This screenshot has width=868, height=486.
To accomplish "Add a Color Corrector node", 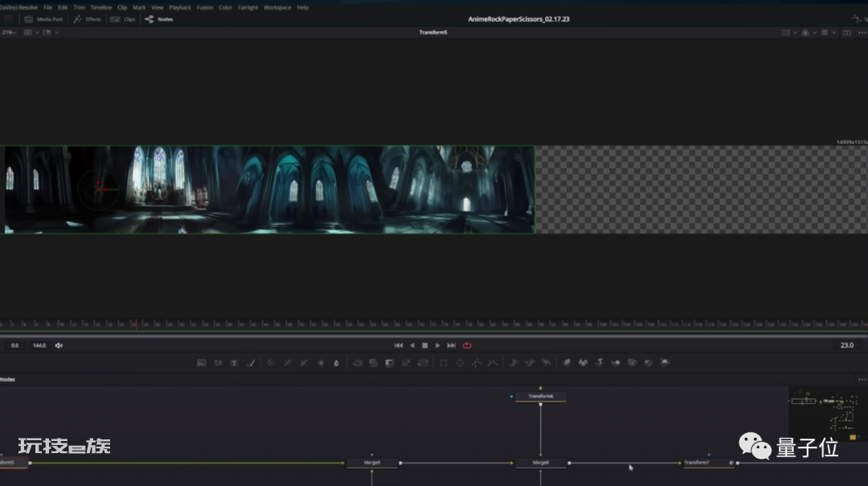I will (x=271, y=362).
